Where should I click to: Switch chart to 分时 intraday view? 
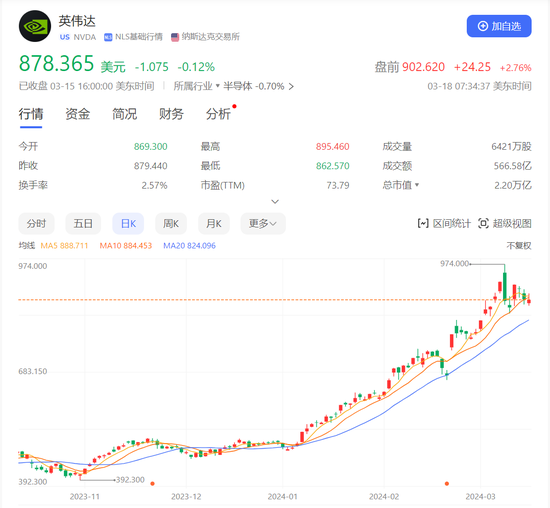(36, 223)
